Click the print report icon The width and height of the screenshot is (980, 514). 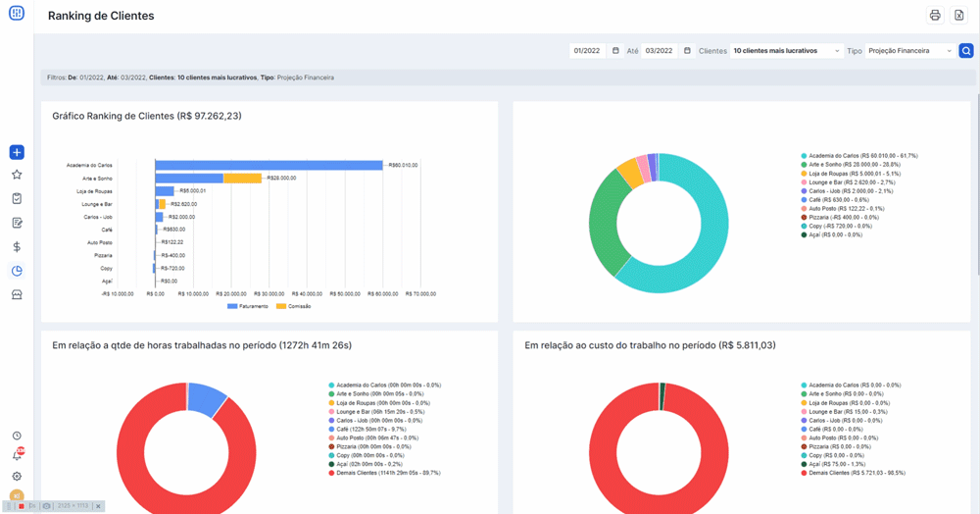click(x=935, y=16)
